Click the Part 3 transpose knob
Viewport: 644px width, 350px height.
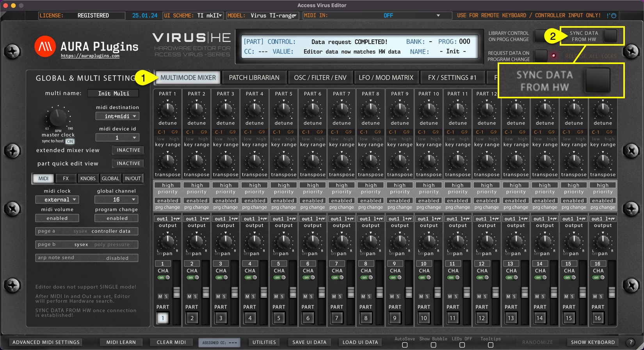point(226,161)
